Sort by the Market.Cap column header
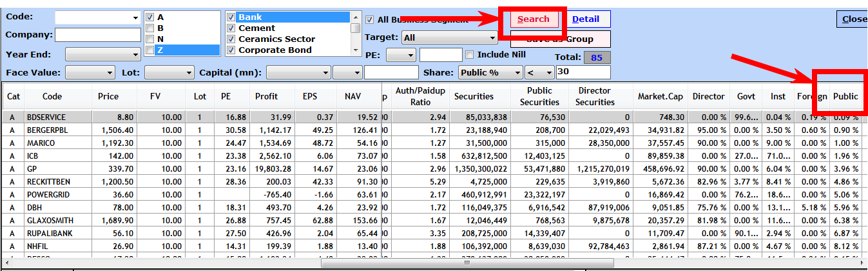The width and height of the screenshot is (868, 271). (x=661, y=96)
